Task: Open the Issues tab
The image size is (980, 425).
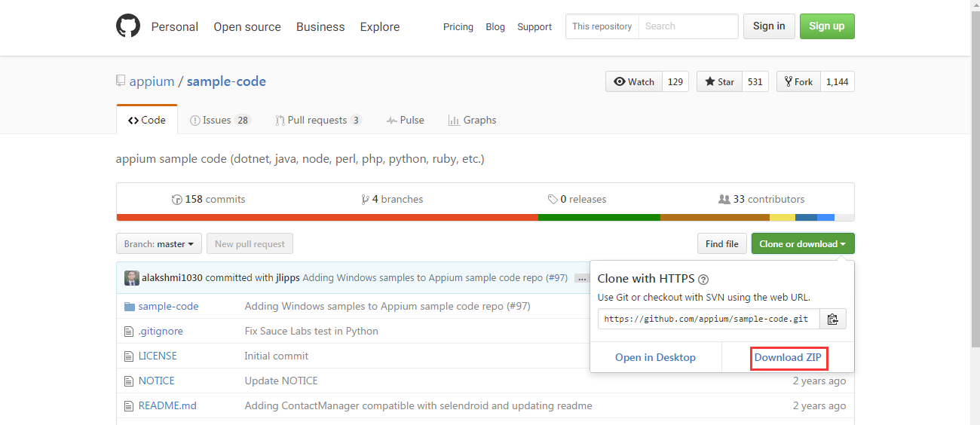Action: point(220,121)
